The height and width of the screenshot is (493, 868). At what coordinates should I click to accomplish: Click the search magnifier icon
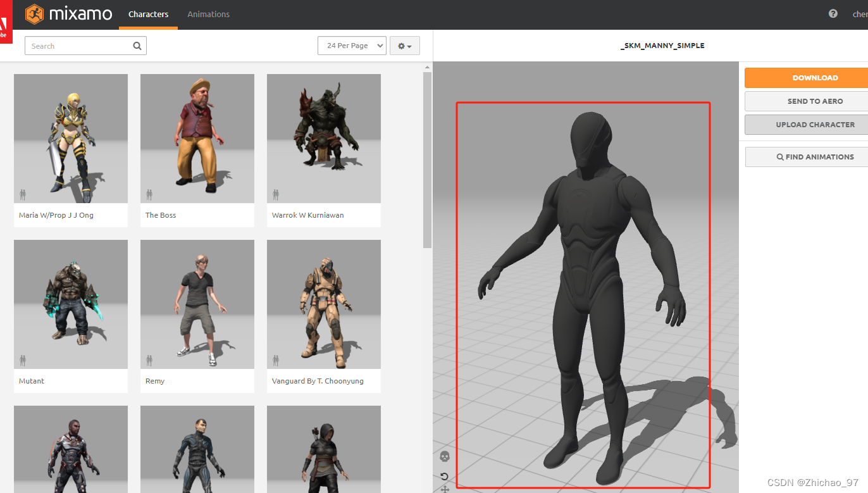[137, 46]
